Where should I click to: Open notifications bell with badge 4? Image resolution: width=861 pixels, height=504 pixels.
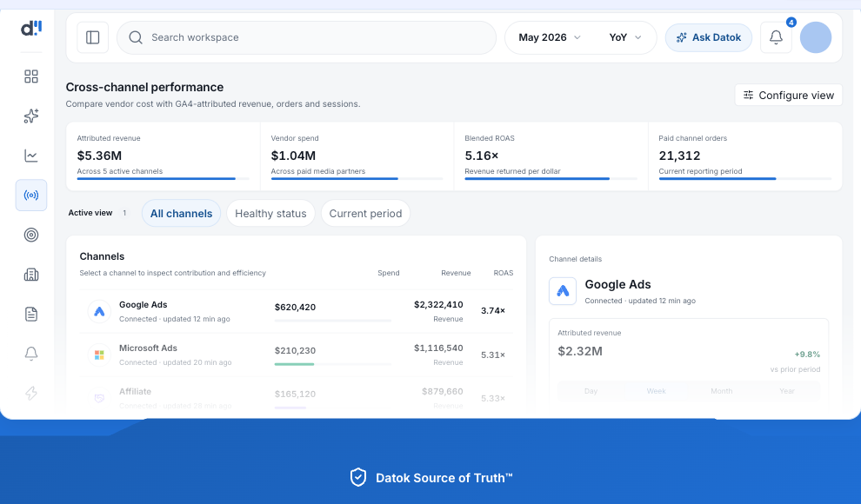click(x=776, y=37)
